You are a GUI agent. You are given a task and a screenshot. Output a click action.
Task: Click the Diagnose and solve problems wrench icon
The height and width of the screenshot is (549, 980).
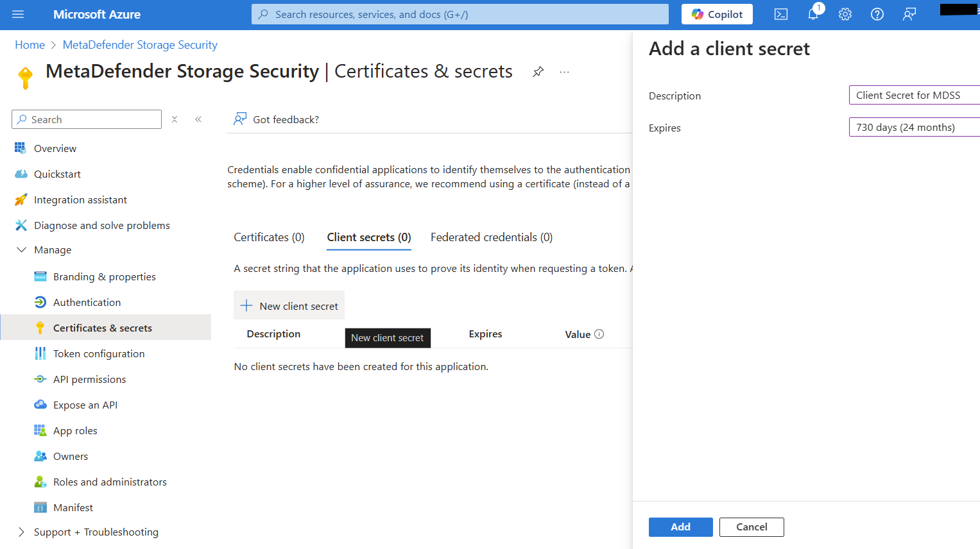pyautogui.click(x=21, y=225)
